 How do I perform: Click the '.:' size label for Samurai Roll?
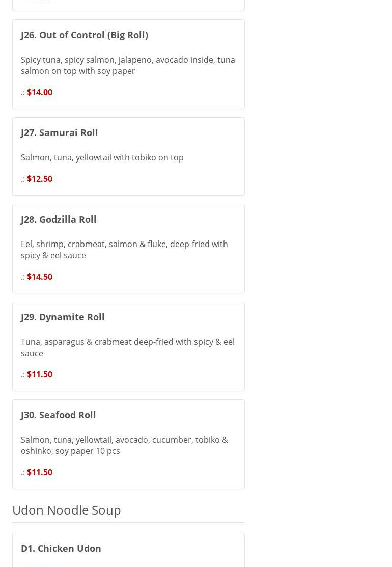pyautogui.click(x=23, y=179)
